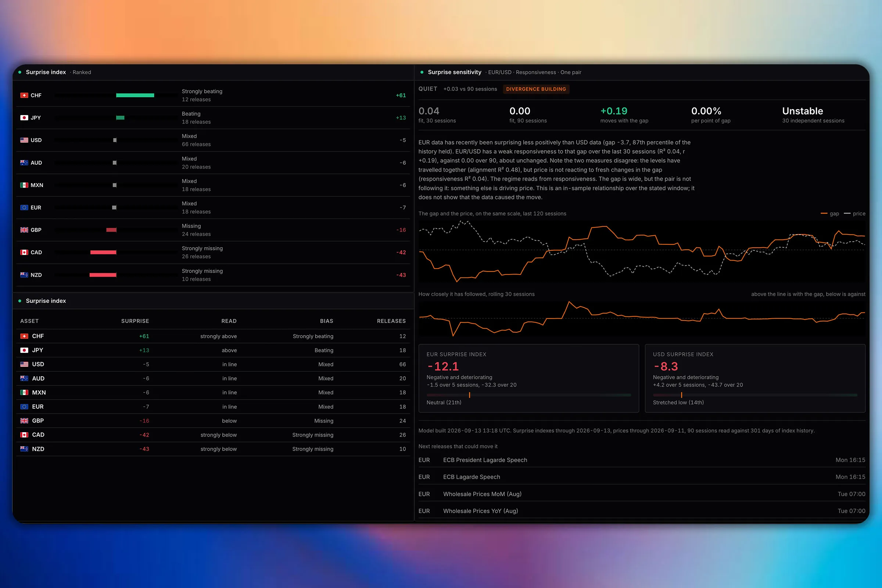Screen dimensions: 882x588
Task: Open Wholesale Prices MoM (Aug) release
Action: pos(642,494)
